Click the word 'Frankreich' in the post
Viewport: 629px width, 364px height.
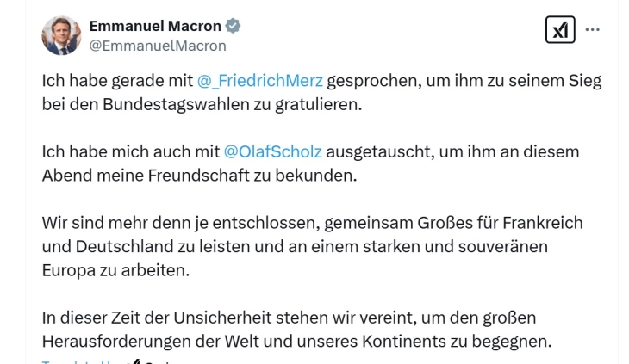(543, 223)
